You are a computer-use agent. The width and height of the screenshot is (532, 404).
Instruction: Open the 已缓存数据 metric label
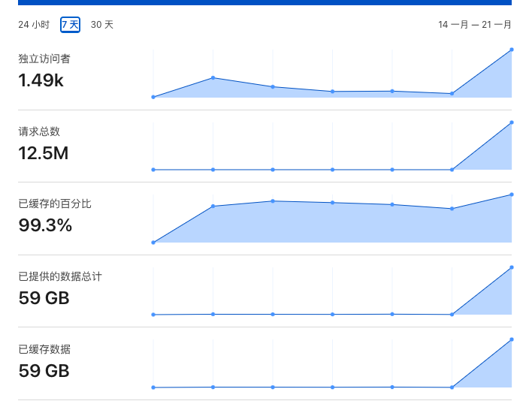point(44,349)
